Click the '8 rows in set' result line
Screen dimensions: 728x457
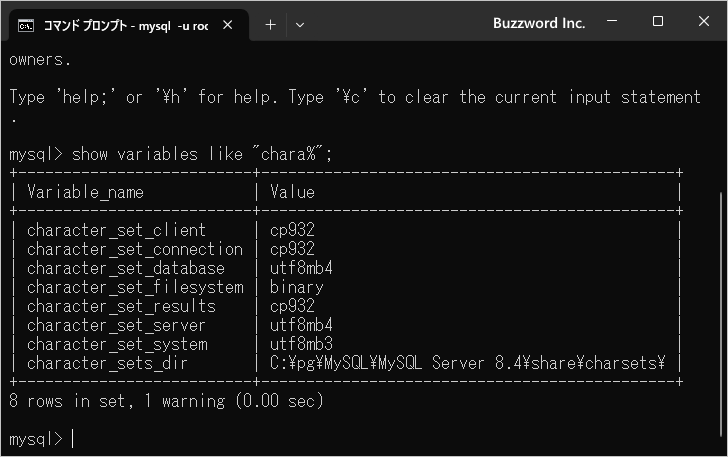(x=165, y=401)
